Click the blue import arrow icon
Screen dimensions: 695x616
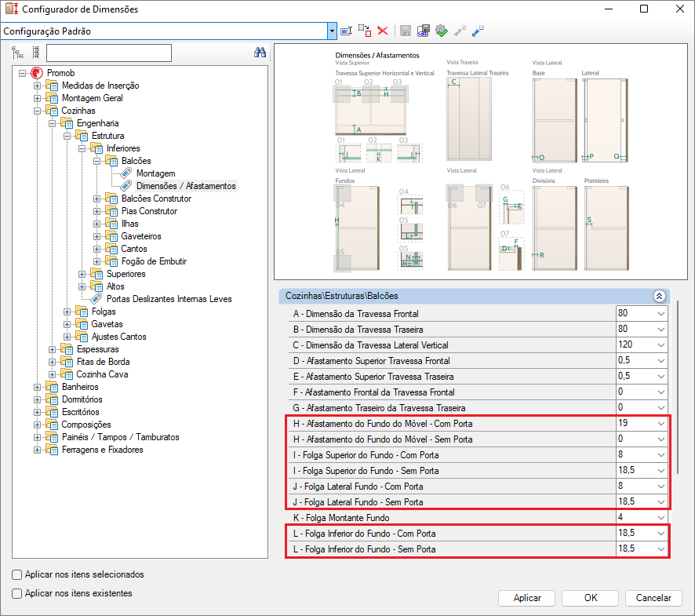478,31
